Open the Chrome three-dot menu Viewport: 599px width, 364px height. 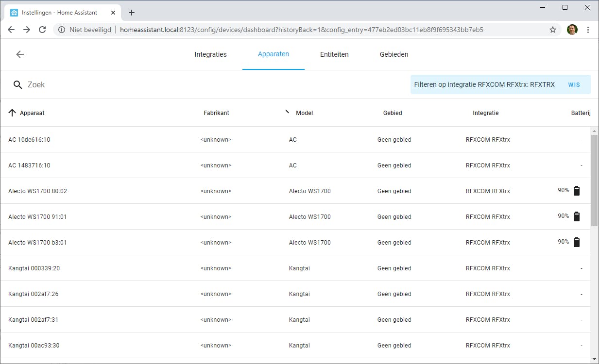click(x=588, y=30)
